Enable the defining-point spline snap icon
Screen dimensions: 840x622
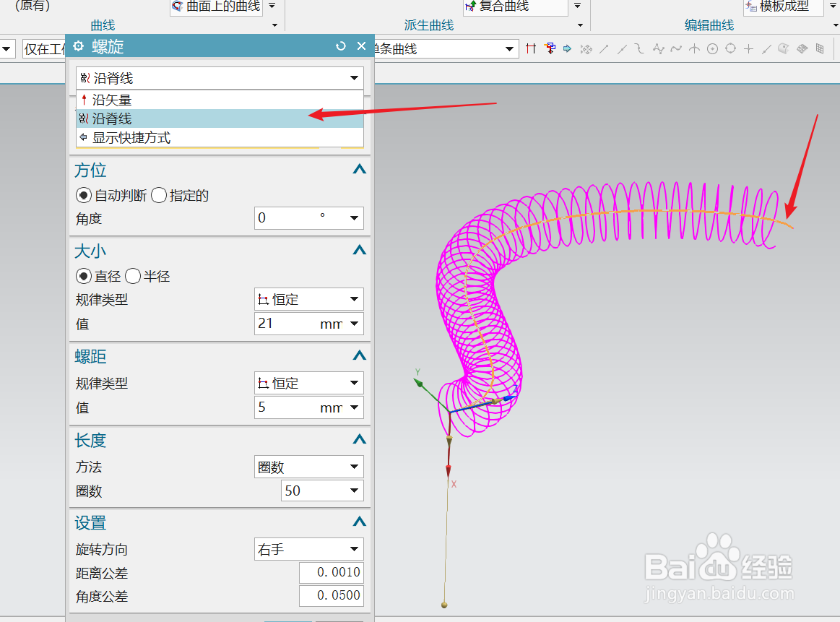[676, 48]
